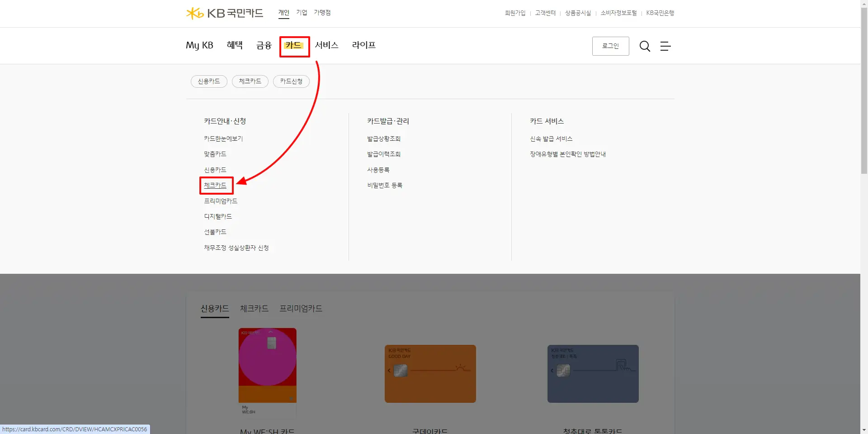This screenshot has width=868, height=434.
Task: Click the 카드발급·관리 heading
Action: coord(388,121)
